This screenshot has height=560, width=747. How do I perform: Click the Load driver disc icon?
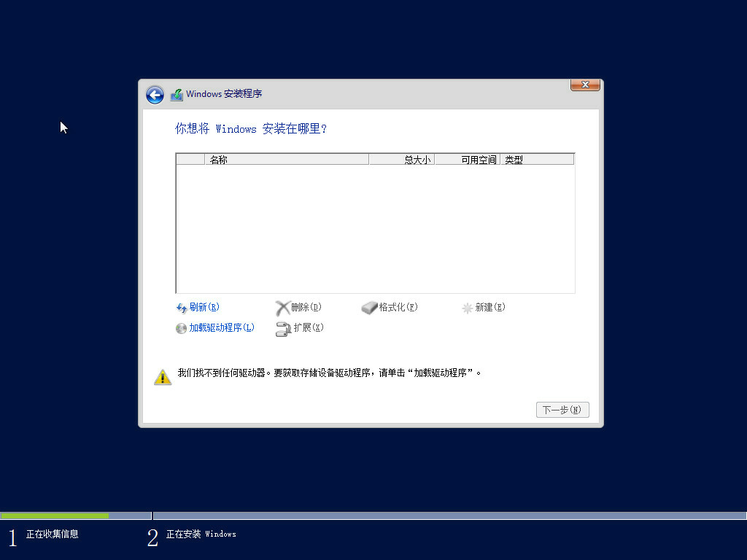(181, 329)
